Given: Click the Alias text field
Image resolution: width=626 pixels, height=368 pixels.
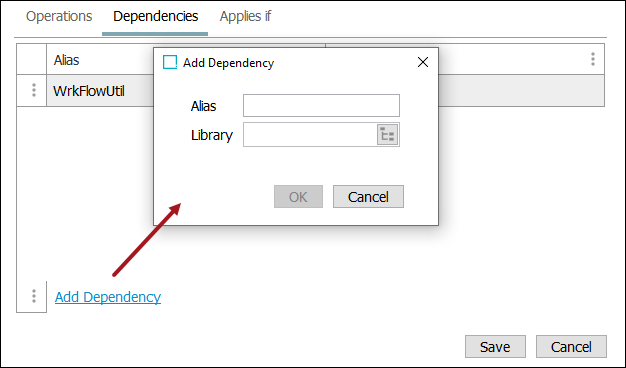Looking at the screenshot, I should [x=321, y=105].
